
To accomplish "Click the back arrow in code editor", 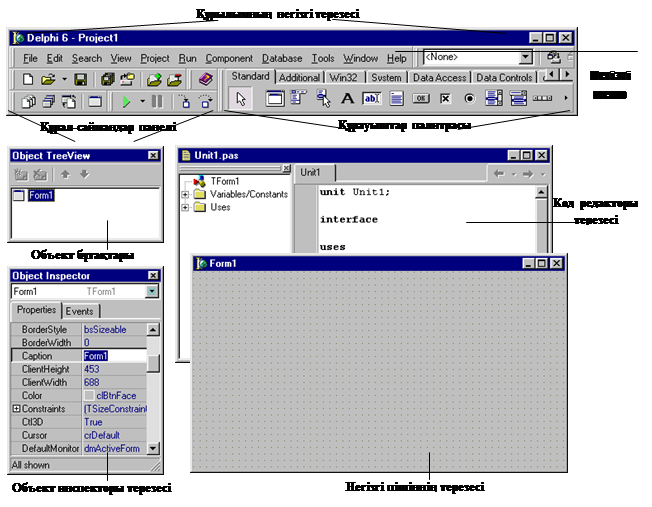I will coord(499,174).
